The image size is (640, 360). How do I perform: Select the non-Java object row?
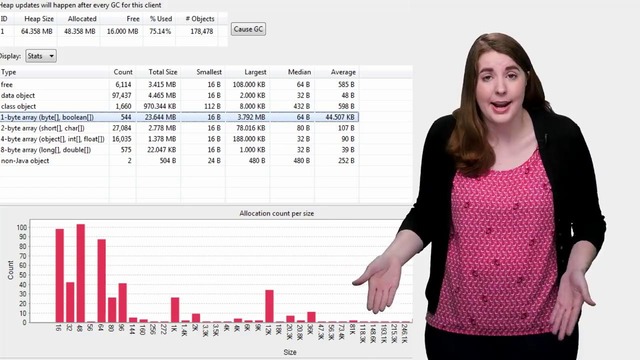coord(180,161)
